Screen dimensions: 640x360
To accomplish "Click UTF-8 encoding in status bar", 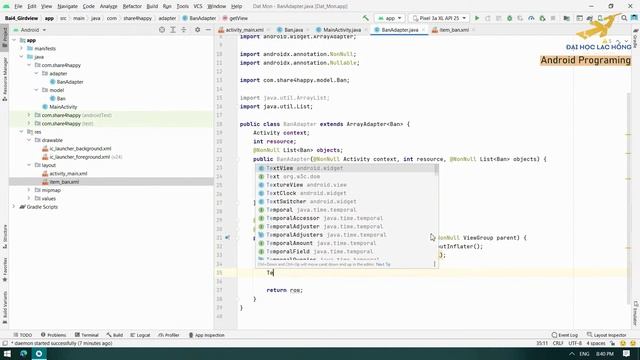I will click(x=575, y=343).
